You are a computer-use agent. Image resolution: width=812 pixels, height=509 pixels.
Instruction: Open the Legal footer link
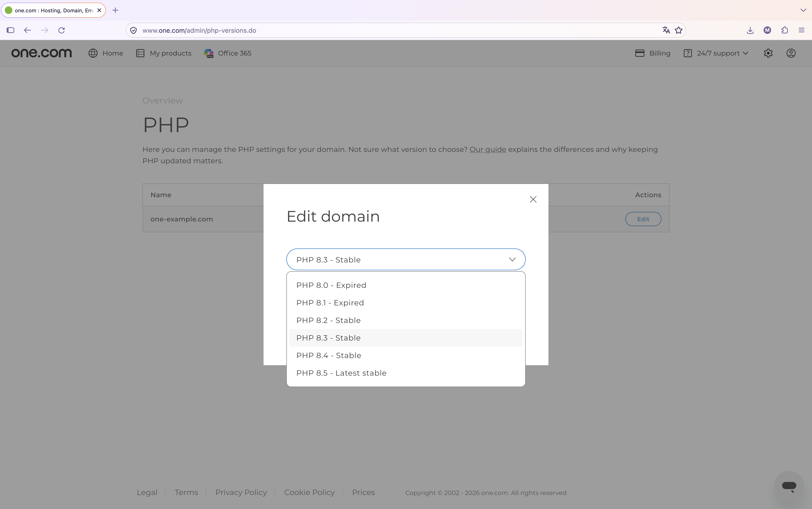tap(147, 492)
